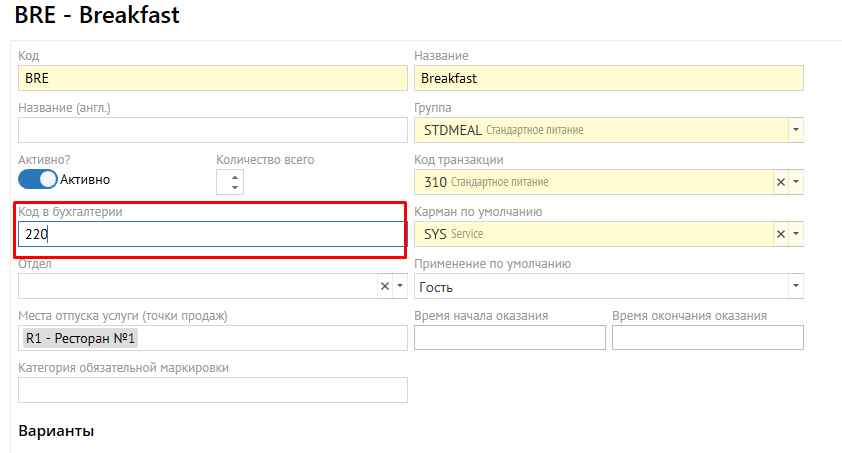The width and height of the screenshot is (842, 453).
Task: Clear the Отдел field using X icon
Action: 385,286
